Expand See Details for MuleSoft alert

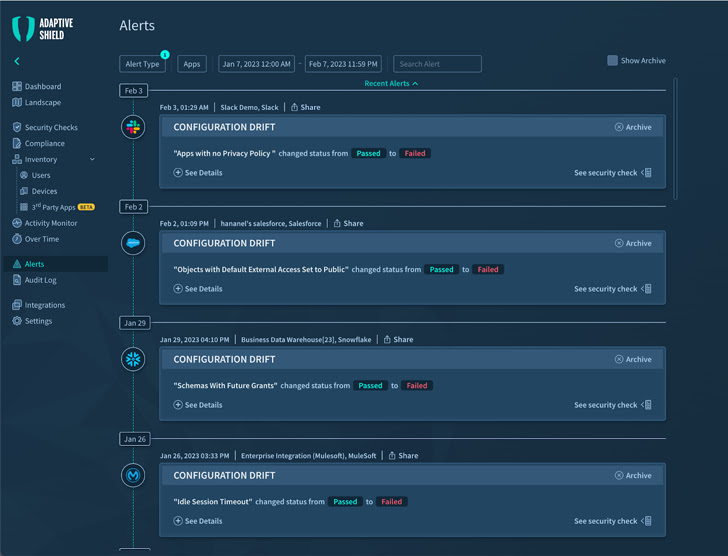(198, 521)
